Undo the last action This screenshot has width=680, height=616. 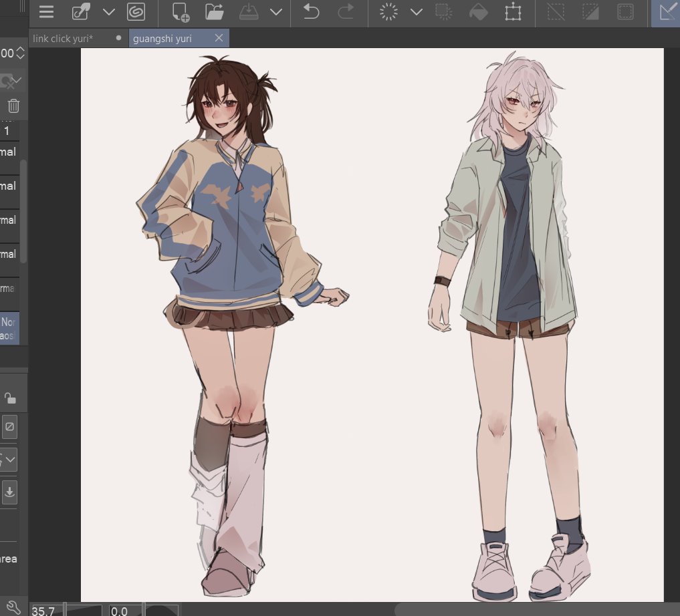pos(311,12)
